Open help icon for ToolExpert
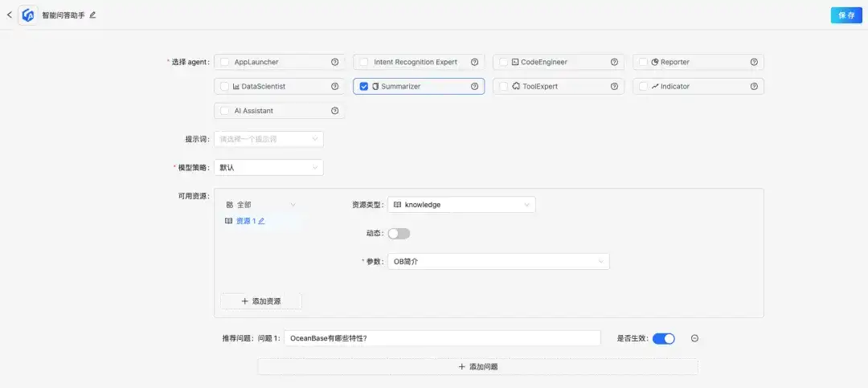The image size is (868, 388). 614,86
